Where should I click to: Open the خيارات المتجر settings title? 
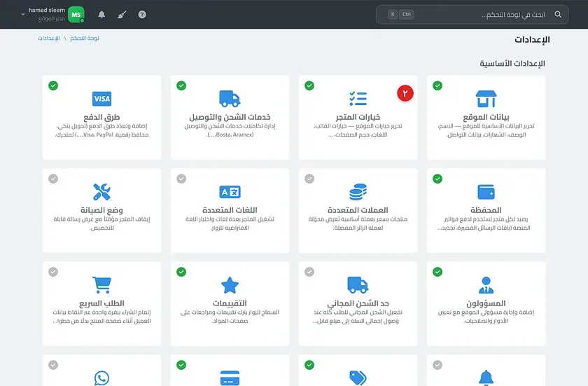click(x=358, y=117)
